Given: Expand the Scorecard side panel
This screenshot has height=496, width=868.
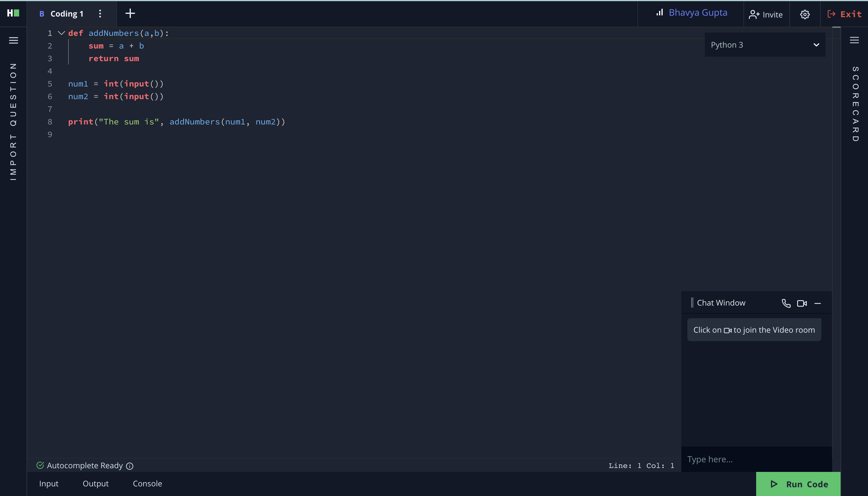Looking at the screenshot, I should tap(855, 104).
